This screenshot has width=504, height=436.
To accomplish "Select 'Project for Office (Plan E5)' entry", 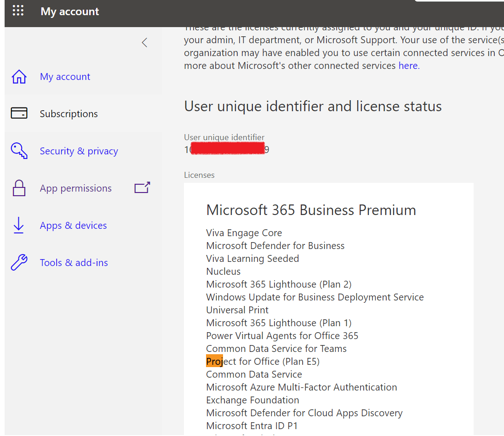I will coord(263,362).
